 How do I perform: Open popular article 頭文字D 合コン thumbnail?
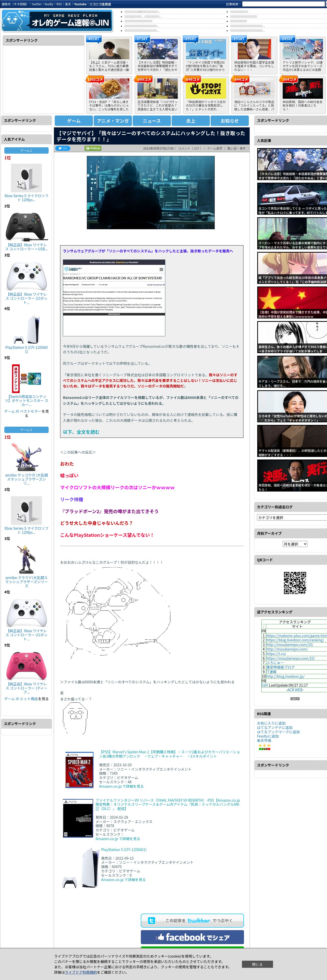tap(292, 199)
